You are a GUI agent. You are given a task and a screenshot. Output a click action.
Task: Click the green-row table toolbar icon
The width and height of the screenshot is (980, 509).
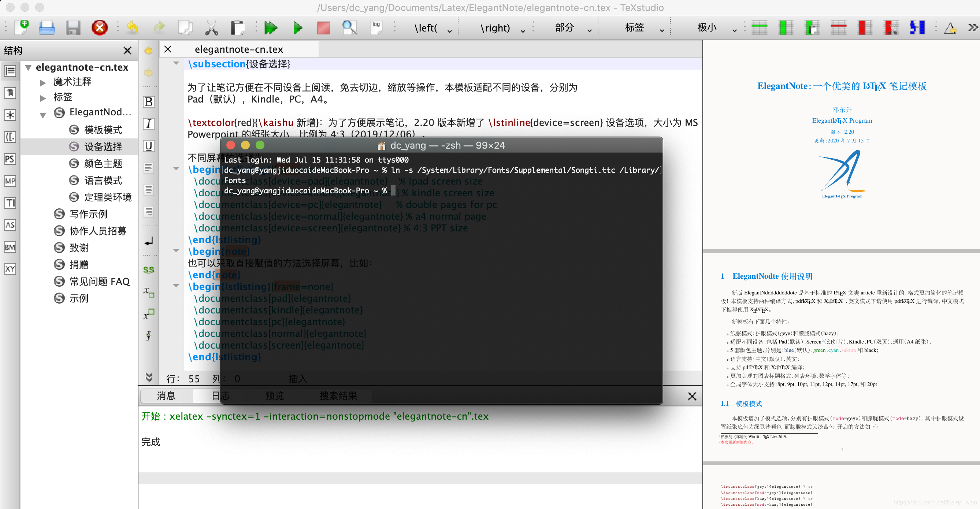[x=759, y=28]
